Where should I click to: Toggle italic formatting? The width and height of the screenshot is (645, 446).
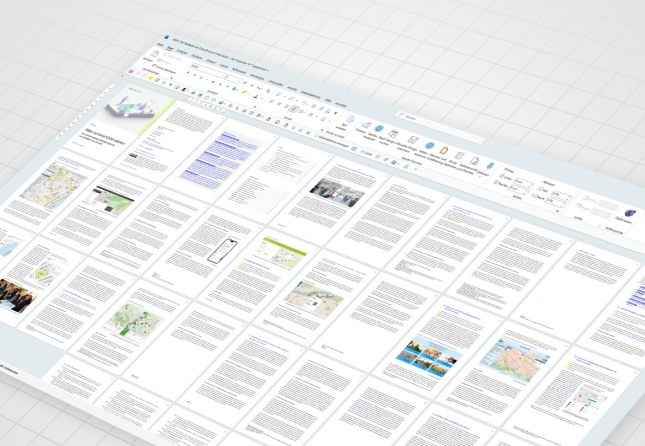tap(195, 75)
